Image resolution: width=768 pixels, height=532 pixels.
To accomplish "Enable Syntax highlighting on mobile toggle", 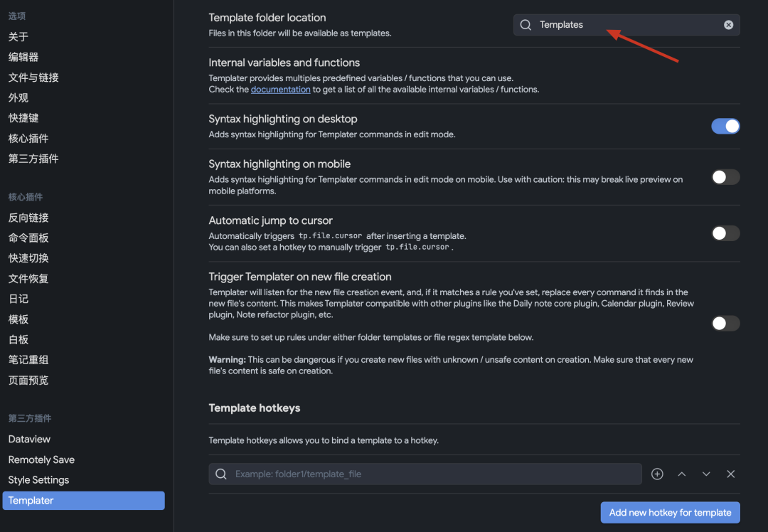I will point(725,177).
